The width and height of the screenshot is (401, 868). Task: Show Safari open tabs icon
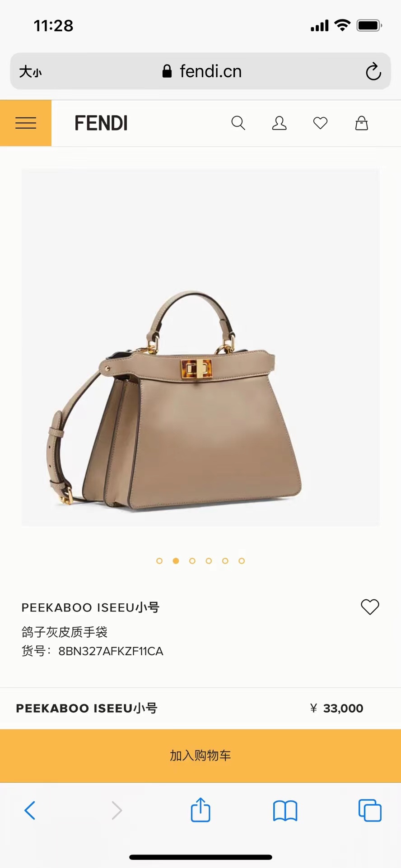[x=370, y=810]
